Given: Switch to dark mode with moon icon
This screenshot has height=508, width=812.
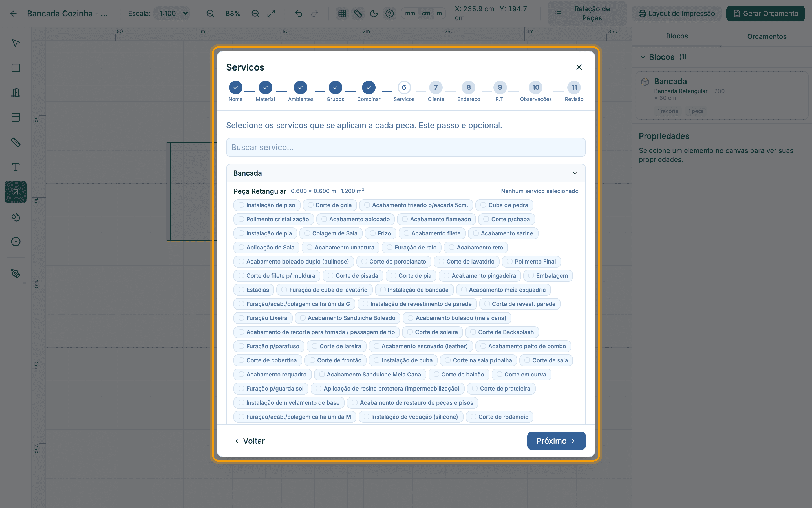Looking at the screenshot, I should click(374, 14).
